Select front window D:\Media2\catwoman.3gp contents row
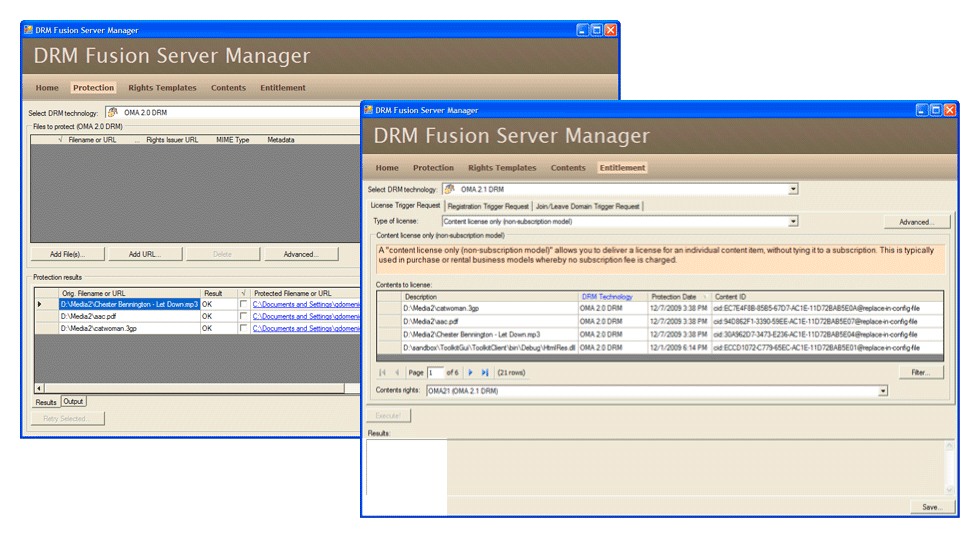980x540 pixels. point(660,308)
